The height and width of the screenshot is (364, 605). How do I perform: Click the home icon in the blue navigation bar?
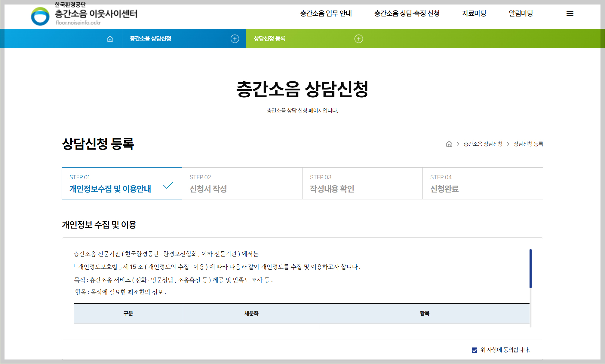110,39
